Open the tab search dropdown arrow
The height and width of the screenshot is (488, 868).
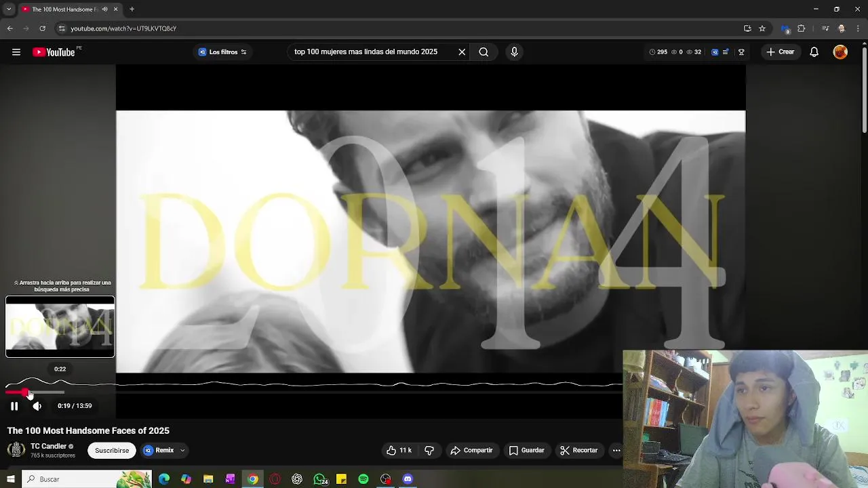click(x=9, y=9)
